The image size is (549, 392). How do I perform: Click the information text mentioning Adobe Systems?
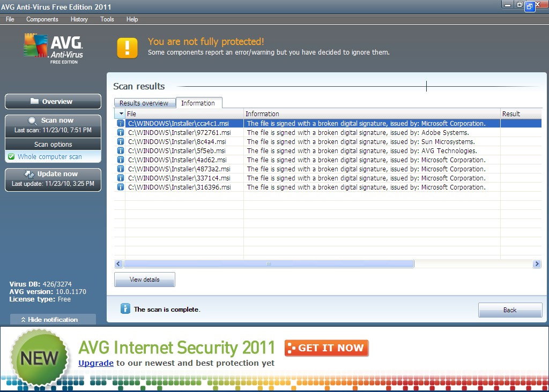358,132
